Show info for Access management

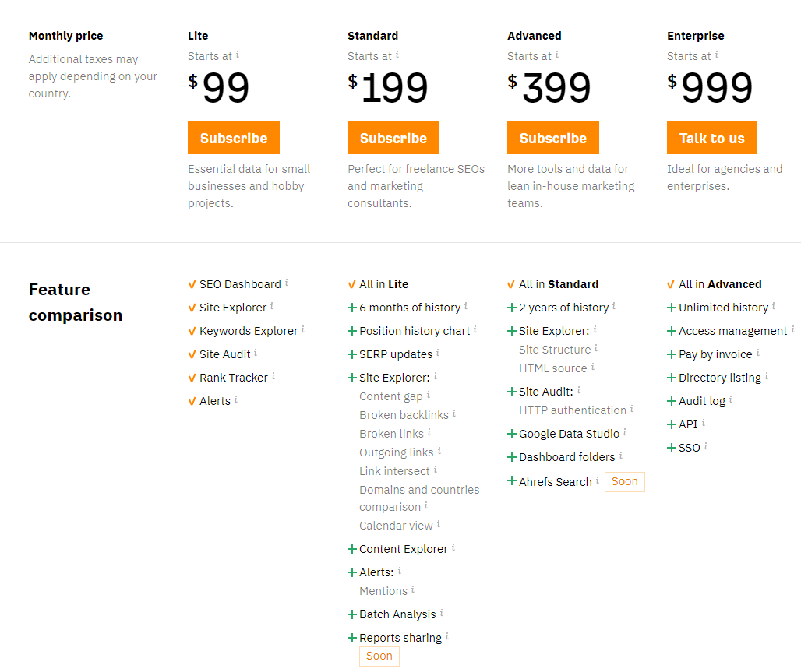(x=793, y=329)
